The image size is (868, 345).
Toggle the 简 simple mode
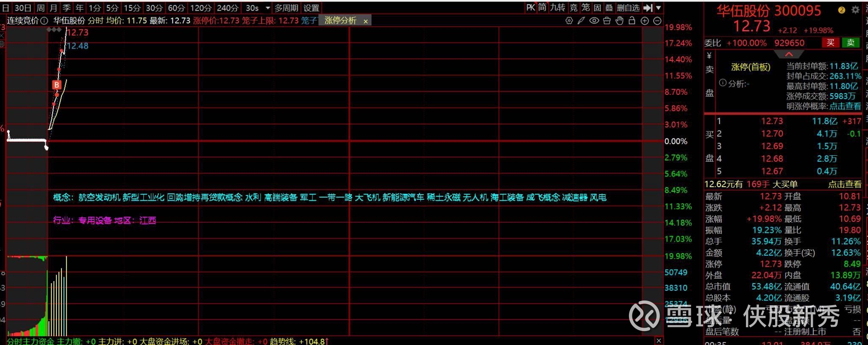pyautogui.click(x=542, y=8)
